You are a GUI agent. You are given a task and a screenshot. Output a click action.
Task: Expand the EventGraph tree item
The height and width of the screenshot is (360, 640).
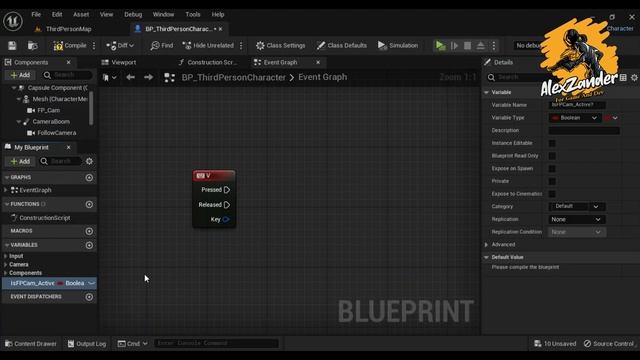pyautogui.click(x=5, y=190)
